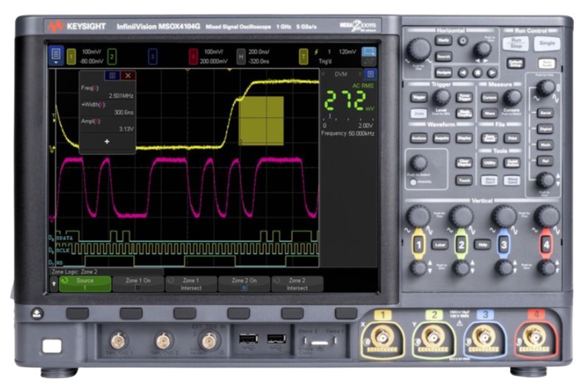Tap the channel 3 tab on screen

(x=152, y=55)
